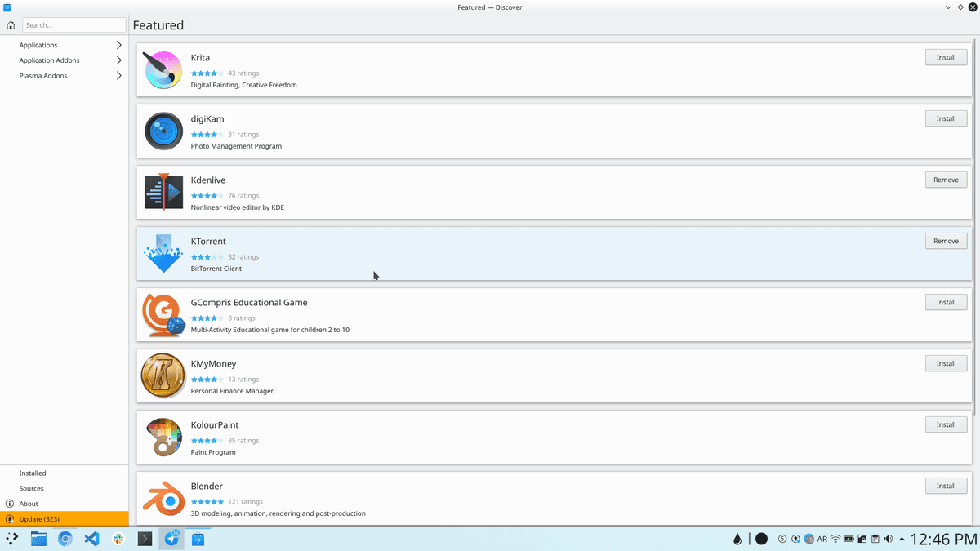Open Slack from the taskbar
Screen dimensions: 980x551
[x=118, y=539]
